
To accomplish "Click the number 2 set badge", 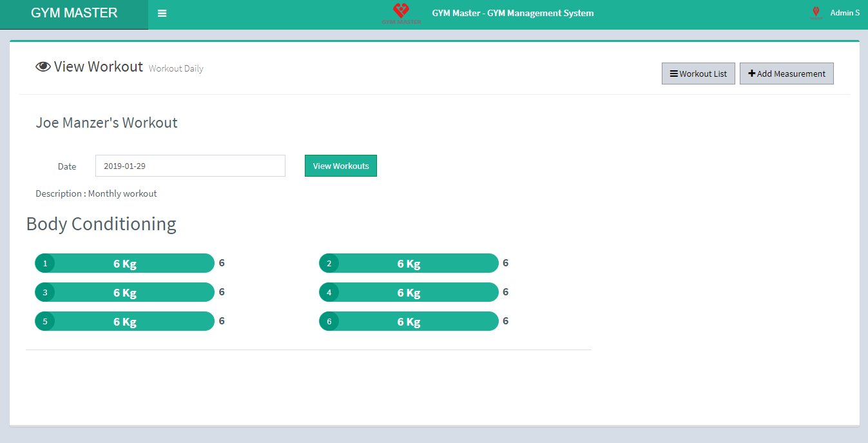I will pos(329,264).
